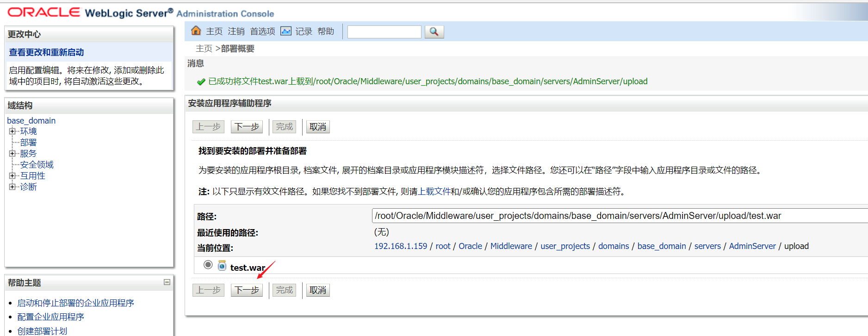The width and height of the screenshot is (868, 336).
Task: Open 服务 tree item label
Action: click(x=28, y=153)
